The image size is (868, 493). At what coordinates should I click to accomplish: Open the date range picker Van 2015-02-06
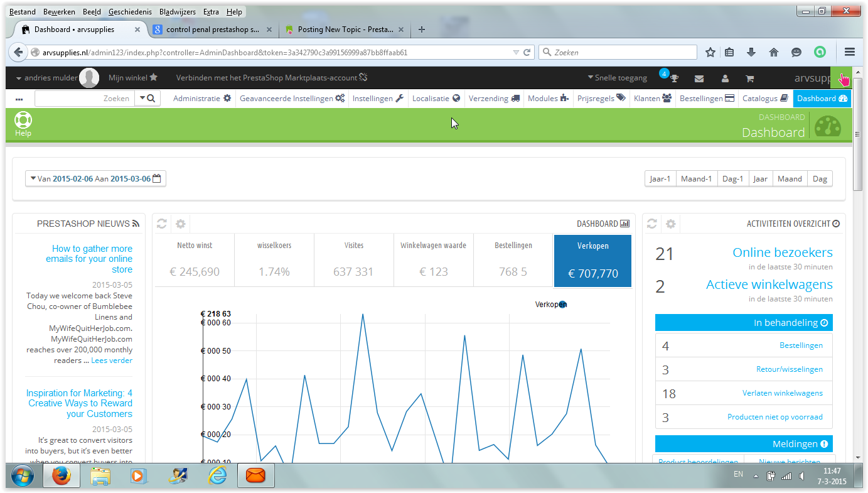click(95, 178)
